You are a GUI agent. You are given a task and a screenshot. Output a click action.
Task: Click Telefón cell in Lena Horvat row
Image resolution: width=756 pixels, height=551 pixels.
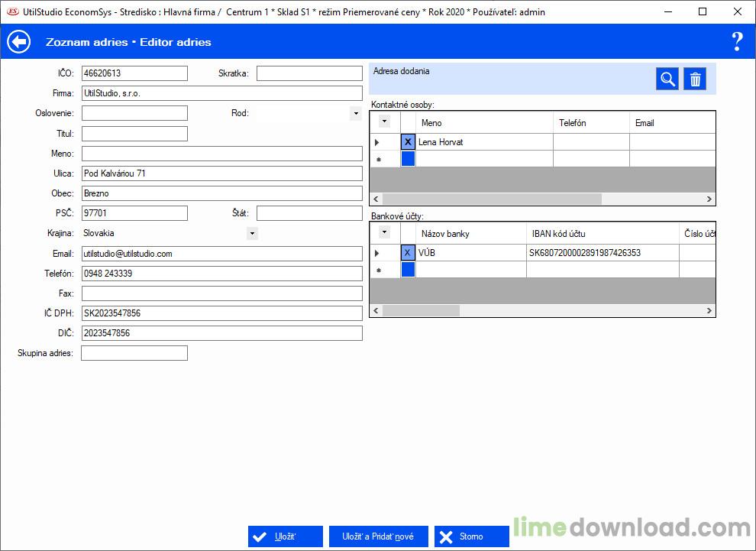coord(591,142)
